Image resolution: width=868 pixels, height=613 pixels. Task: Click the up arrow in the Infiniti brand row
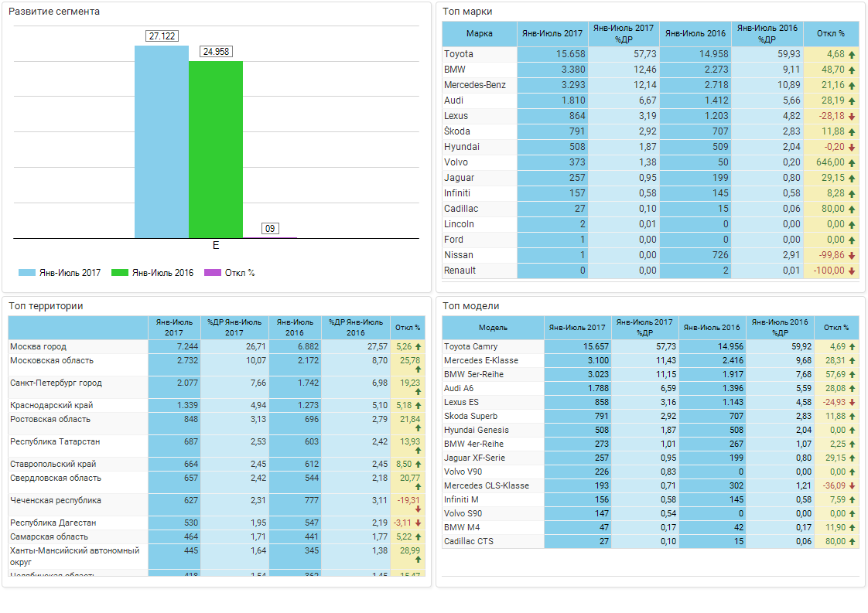852,194
